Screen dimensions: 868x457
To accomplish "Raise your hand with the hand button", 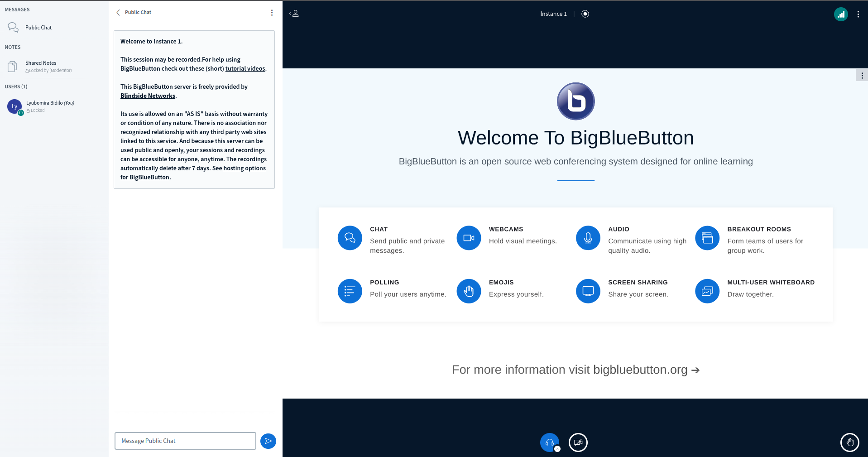I will [849, 443].
